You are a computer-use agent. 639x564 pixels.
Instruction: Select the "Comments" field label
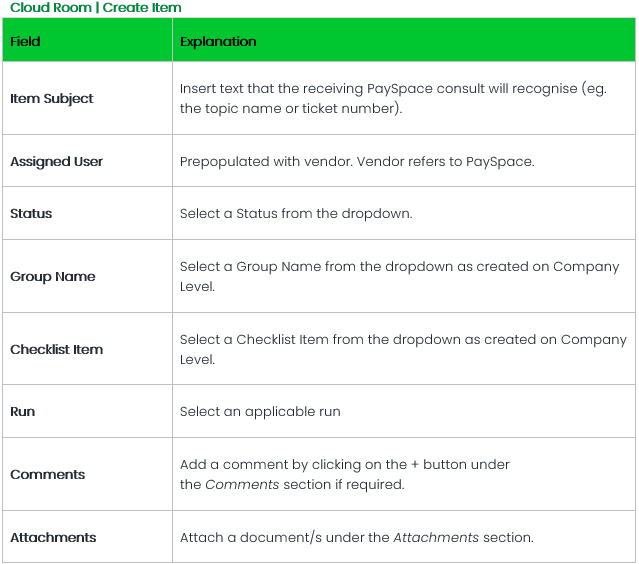[x=48, y=475]
